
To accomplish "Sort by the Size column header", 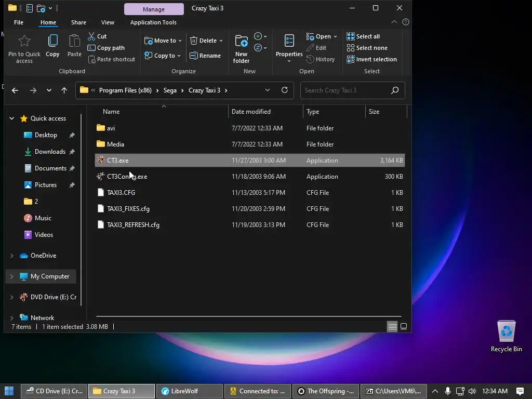I will [x=374, y=112].
